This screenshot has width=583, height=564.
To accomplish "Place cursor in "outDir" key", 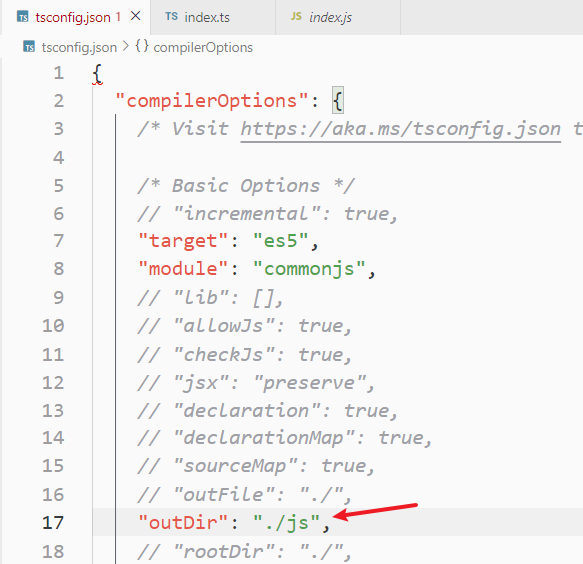I will (x=183, y=523).
